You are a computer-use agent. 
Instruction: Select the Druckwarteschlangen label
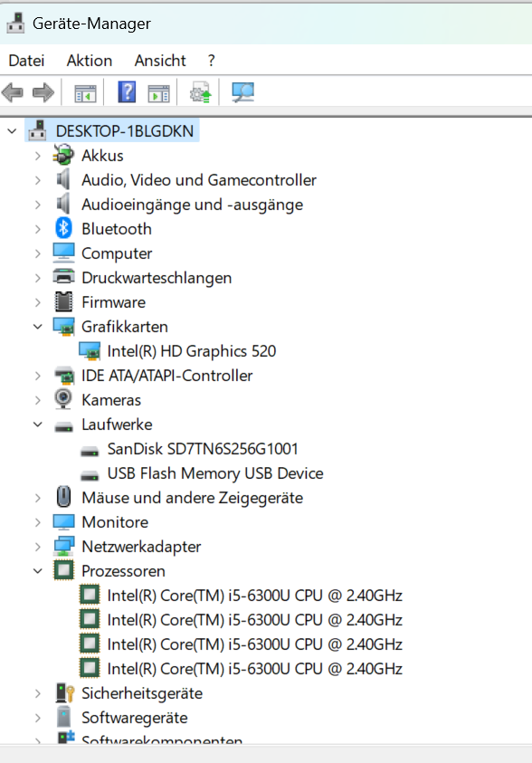(x=157, y=278)
